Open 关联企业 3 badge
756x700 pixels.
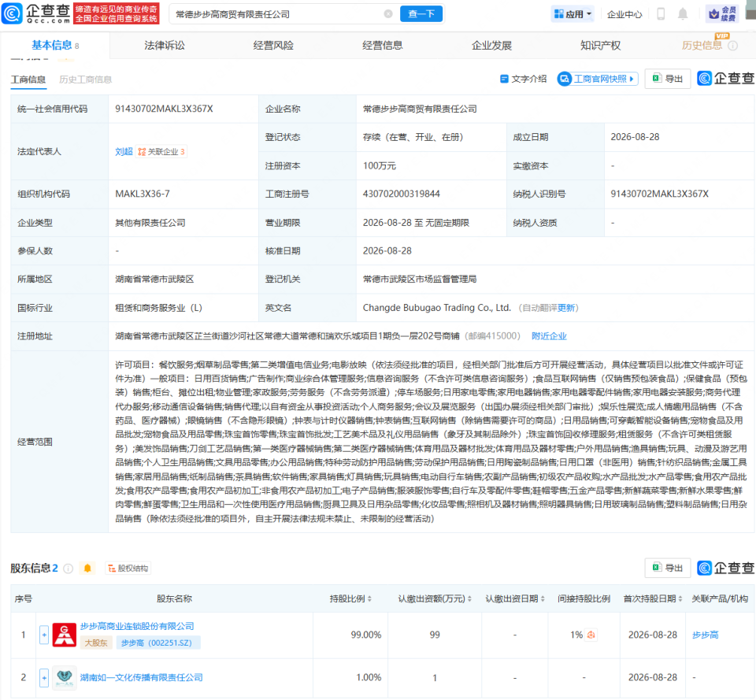(161, 152)
